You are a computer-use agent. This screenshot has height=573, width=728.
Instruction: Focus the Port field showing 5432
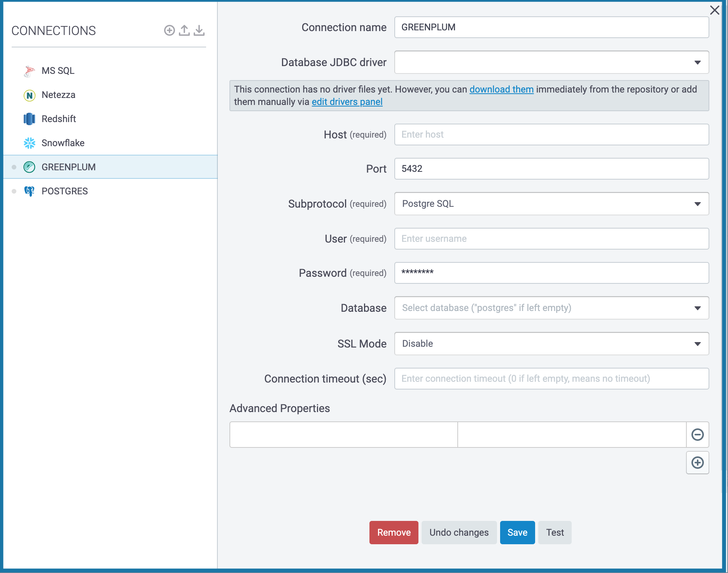point(551,169)
